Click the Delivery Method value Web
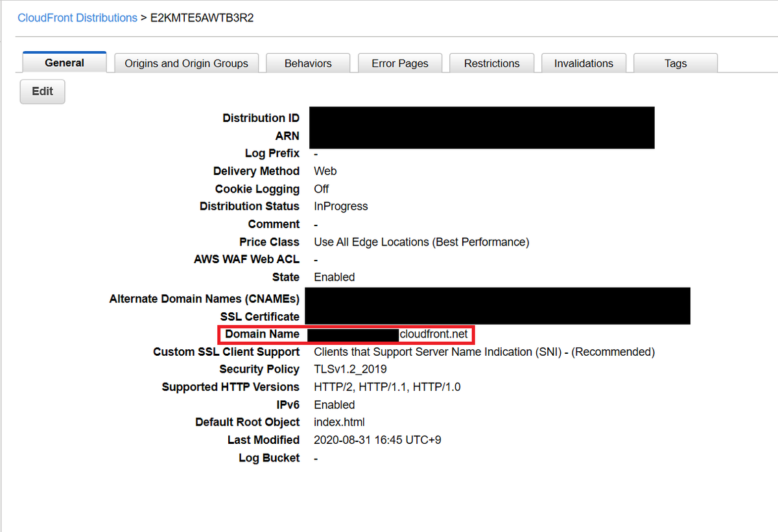778x532 pixels. [x=325, y=171]
